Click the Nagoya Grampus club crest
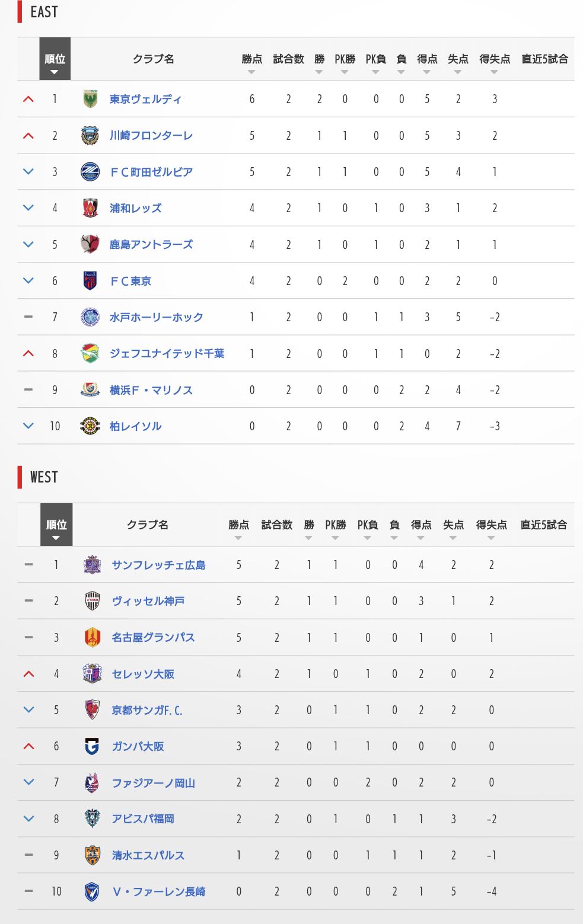This screenshot has height=924, width=583. coord(92,638)
